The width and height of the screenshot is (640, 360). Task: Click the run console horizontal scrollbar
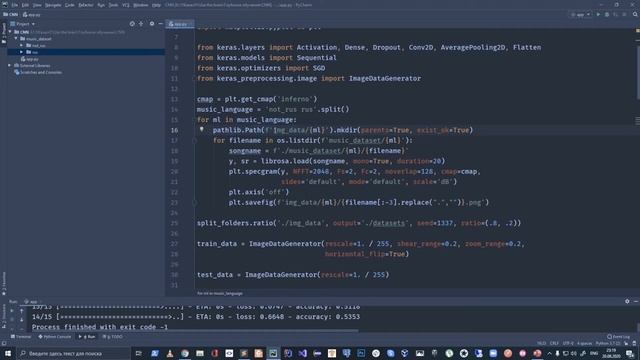[195, 331]
